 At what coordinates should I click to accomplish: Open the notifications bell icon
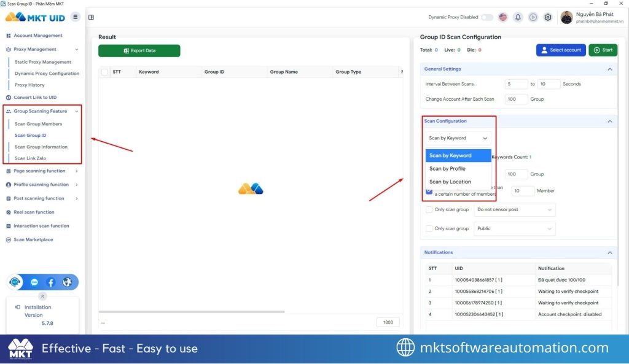518,17
